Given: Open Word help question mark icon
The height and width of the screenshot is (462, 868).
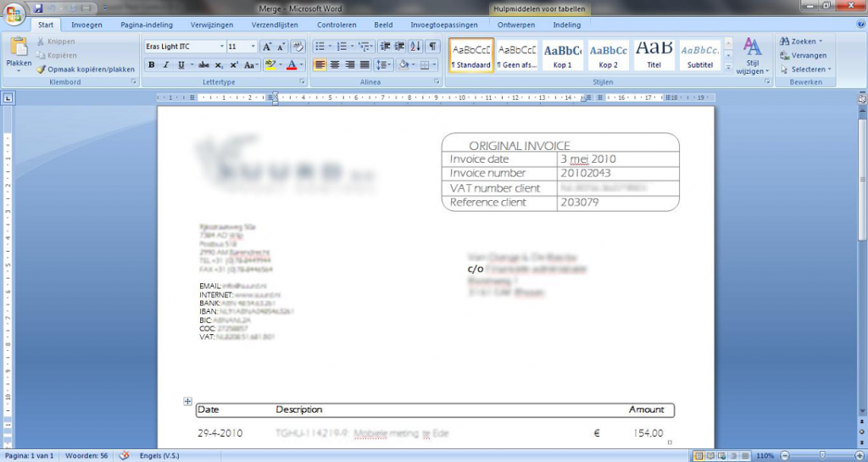Looking at the screenshot, I should click(x=860, y=25).
